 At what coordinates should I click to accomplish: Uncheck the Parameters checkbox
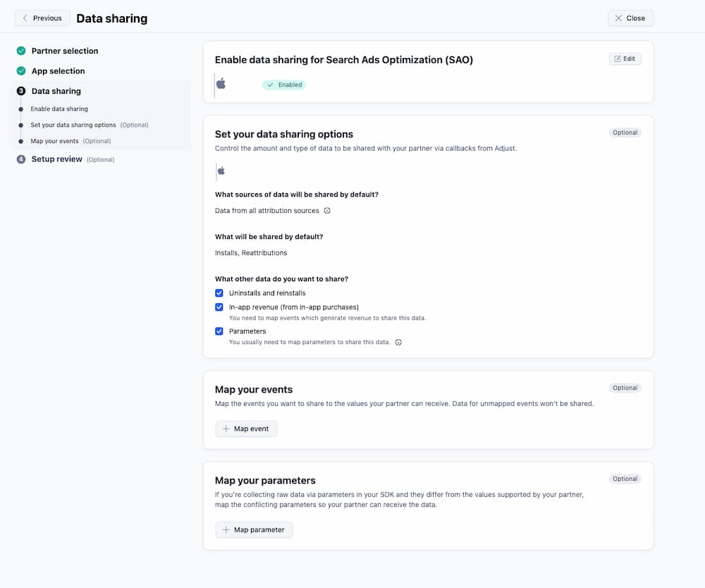click(x=219, y=331)
